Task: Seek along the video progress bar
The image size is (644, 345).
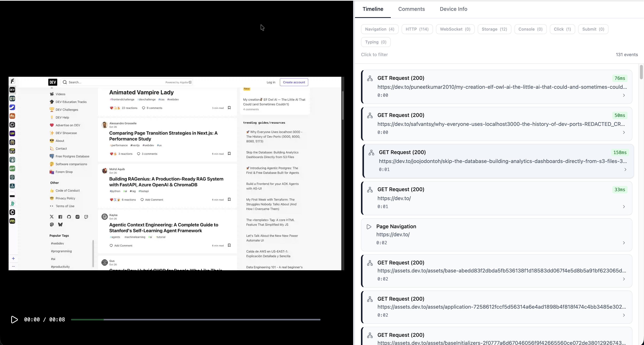Action: pos(196,319)
